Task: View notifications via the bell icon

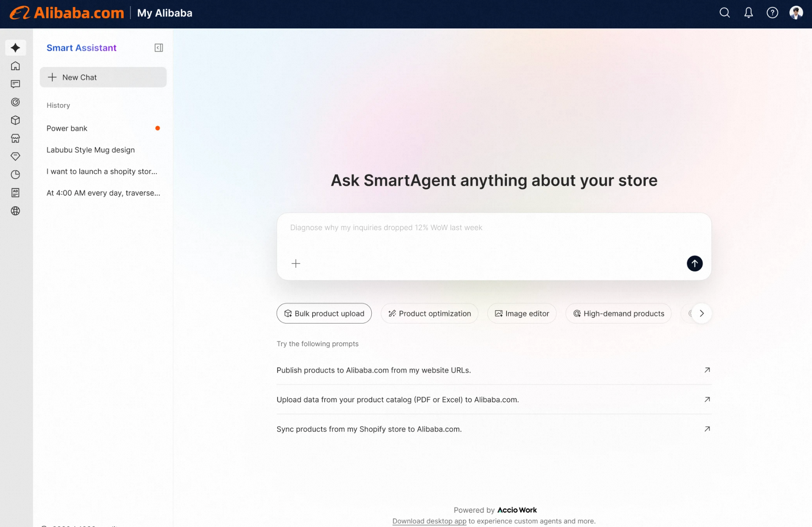Action: pyautogui.click(x=749, y=13)
